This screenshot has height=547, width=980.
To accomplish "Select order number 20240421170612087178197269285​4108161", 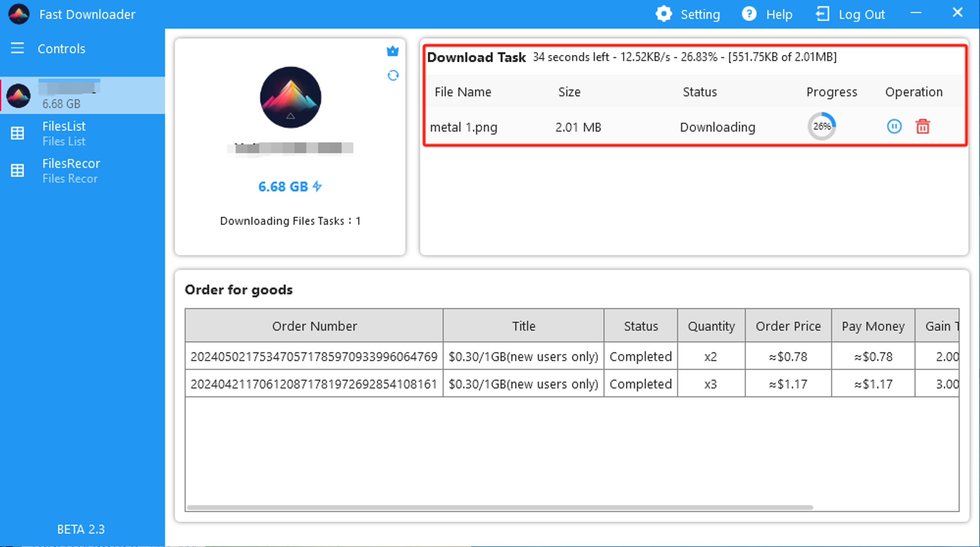I will tap(314, 383).
